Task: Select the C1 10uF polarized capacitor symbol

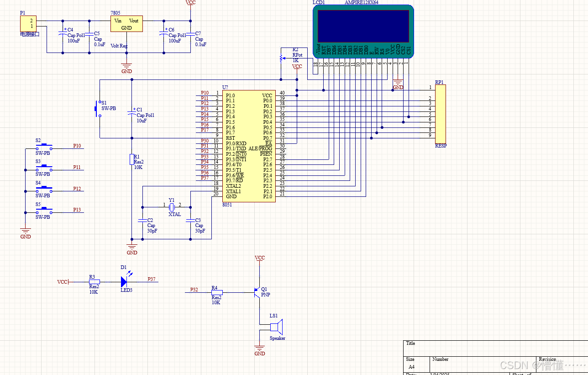Action: tap(132, 112)
